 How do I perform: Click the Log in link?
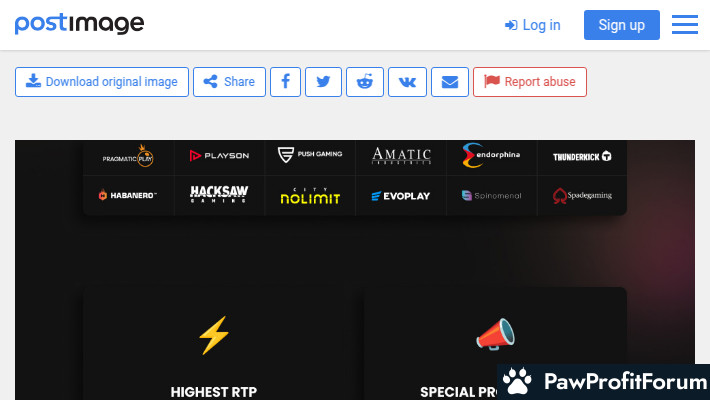point(533,25)
